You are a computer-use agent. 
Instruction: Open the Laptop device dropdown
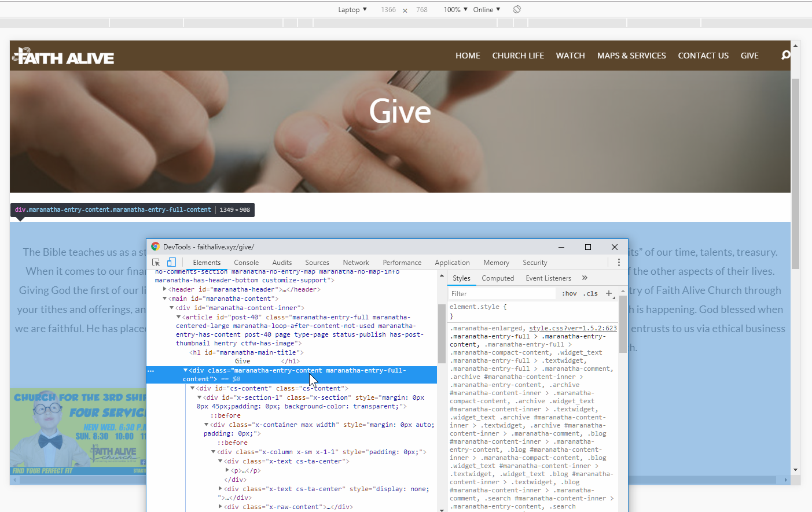[352, 9]
